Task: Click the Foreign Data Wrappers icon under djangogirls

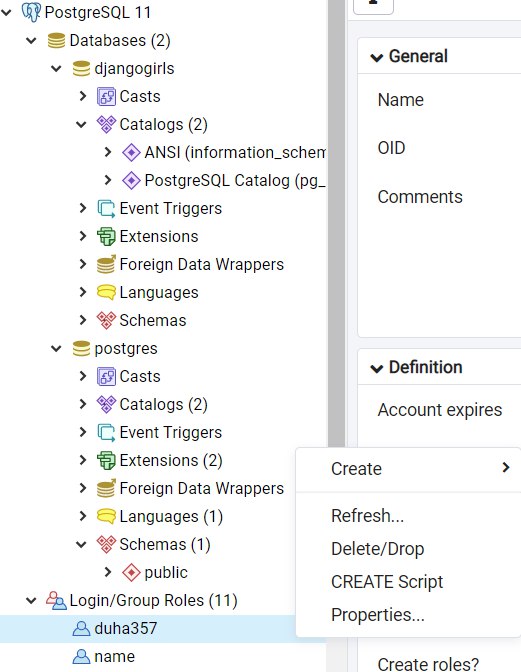Action: 106,264
